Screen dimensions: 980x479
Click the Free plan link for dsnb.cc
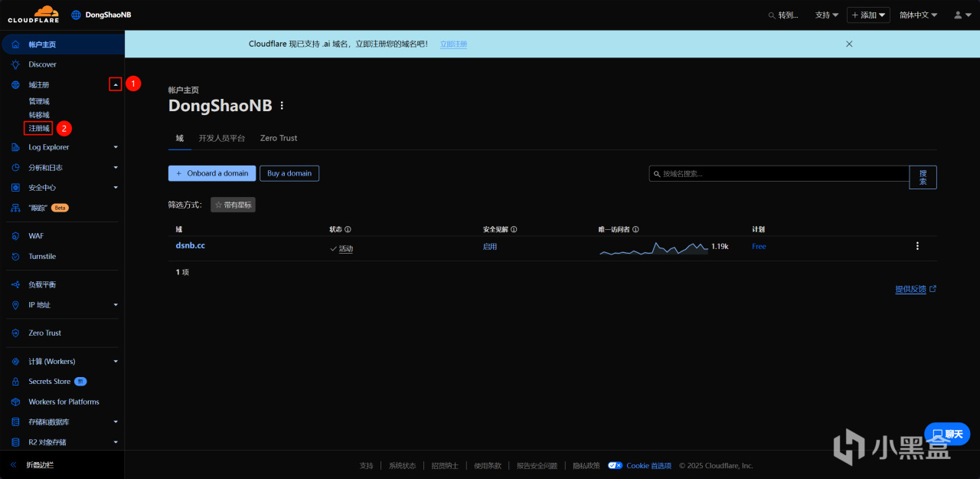pos(759,247)
